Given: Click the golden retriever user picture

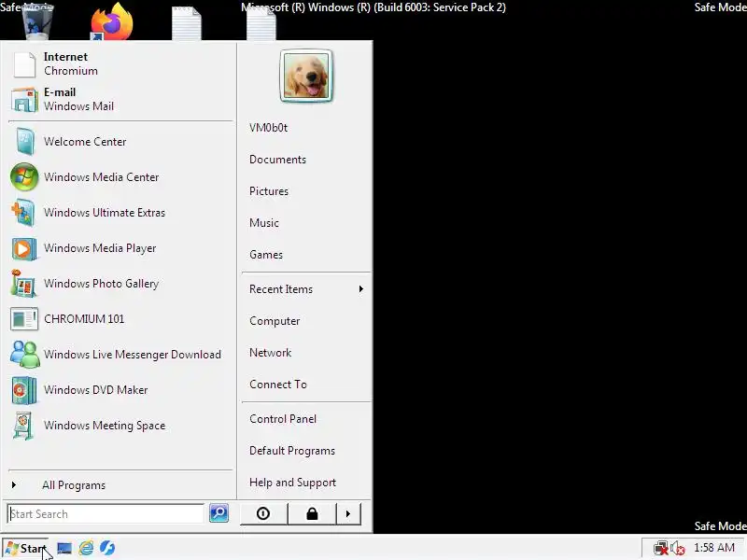Looking at the screenshot, I should 306,76.
